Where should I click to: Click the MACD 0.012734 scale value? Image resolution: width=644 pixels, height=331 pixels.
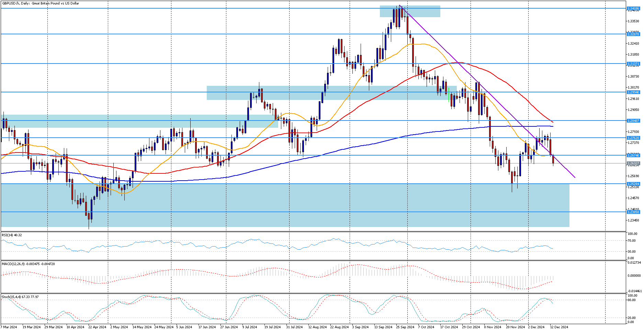(x=634, y=263)
